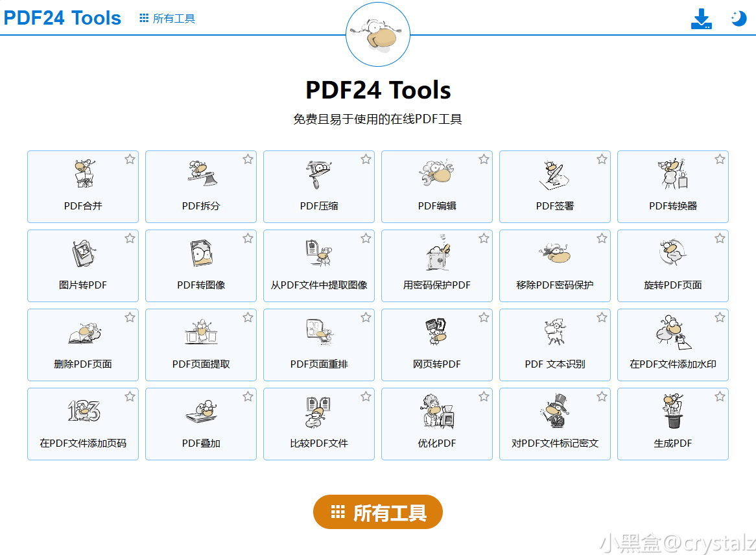
Task: Favorite the 图片转PDF tile star
Action: coord(130,238)
